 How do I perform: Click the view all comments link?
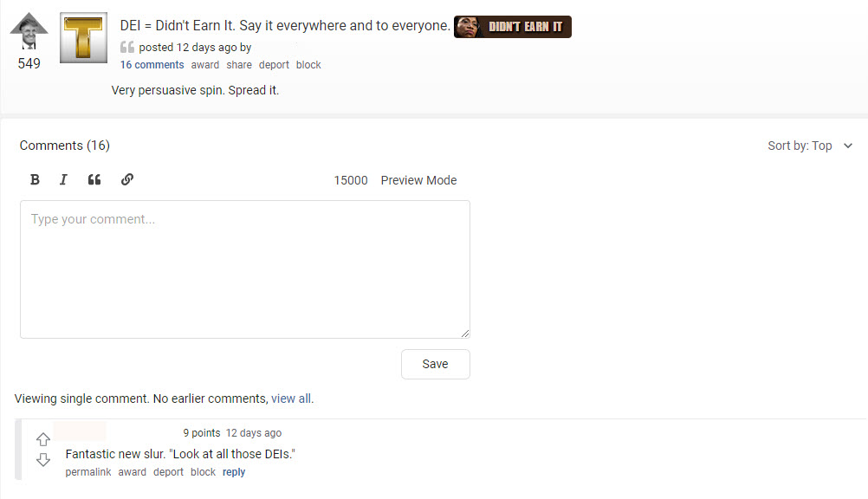click(x=291, y=399)
